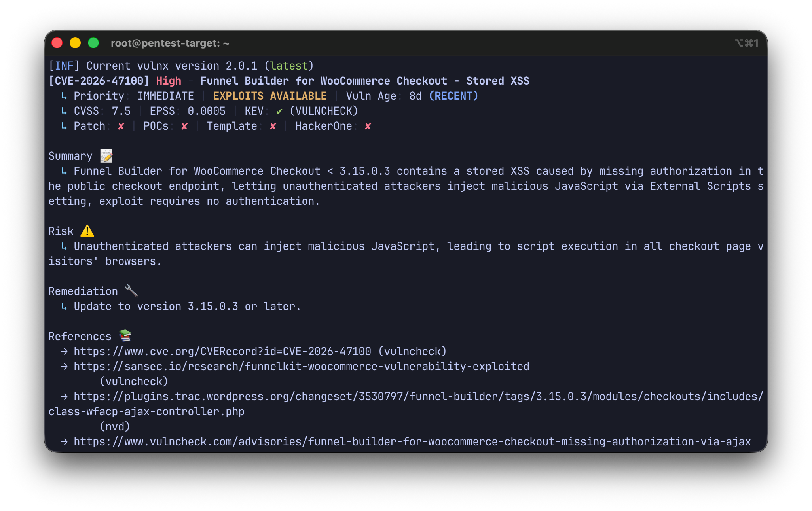The image size is (812, 511).
Task: Click the red X next to POCs
Action: point(184,126)
